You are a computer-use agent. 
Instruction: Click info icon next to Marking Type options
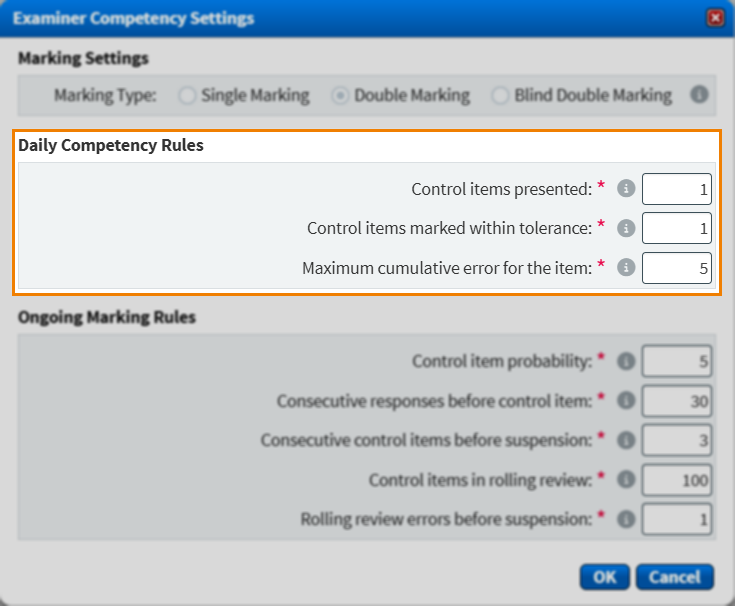(x=699, y=95)
